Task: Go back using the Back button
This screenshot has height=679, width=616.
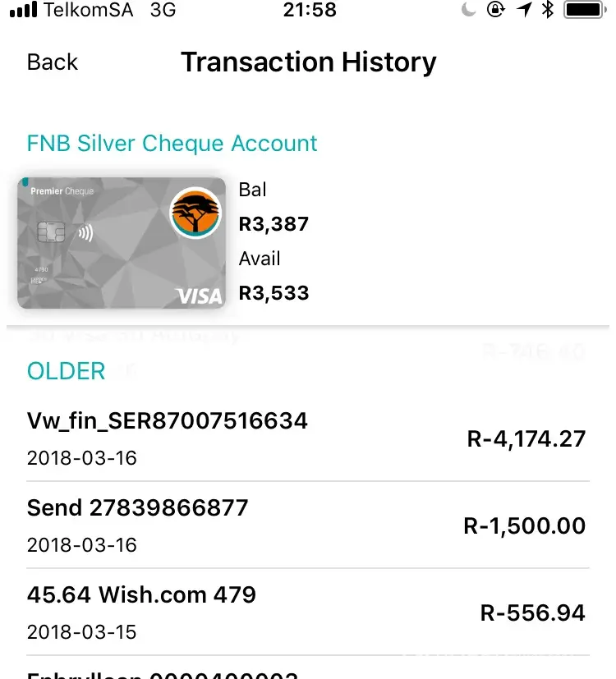Action: pyautogui.click(x=52, y=62)
